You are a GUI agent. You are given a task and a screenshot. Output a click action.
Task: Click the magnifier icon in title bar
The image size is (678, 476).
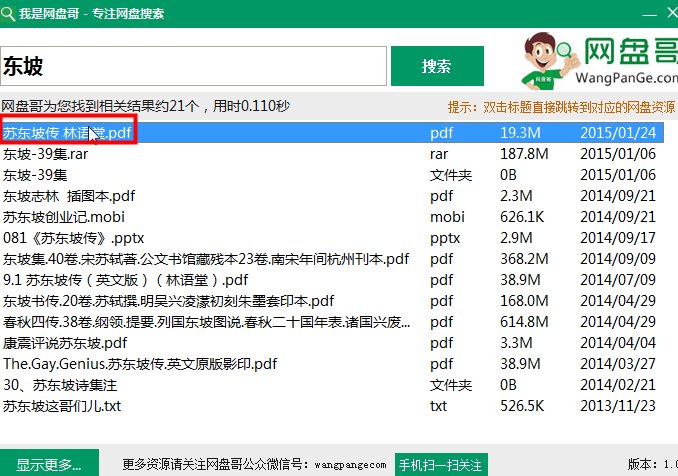coord(8,13)
